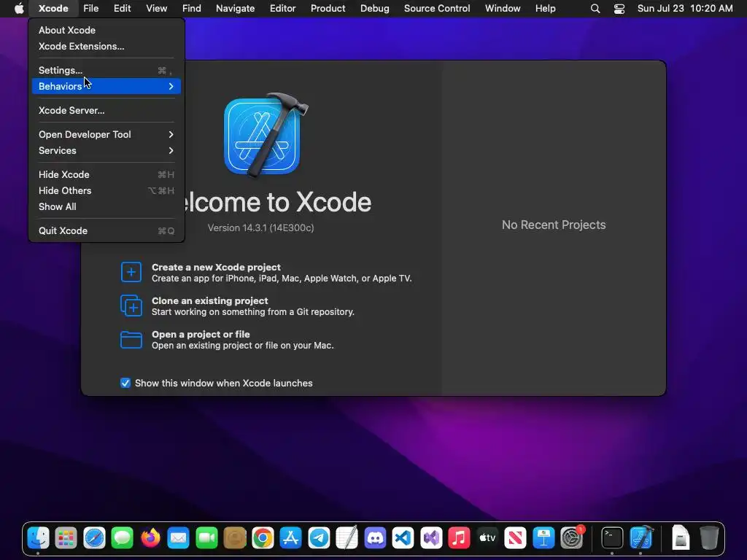Open News app in dock
747x560 pixels.
pyautogui.click(x=516, y=538)
